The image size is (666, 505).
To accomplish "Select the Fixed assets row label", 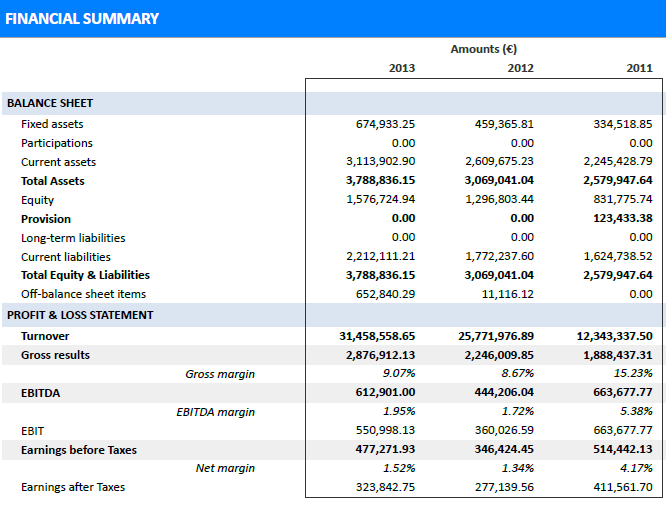I will (x=52, y=124).
